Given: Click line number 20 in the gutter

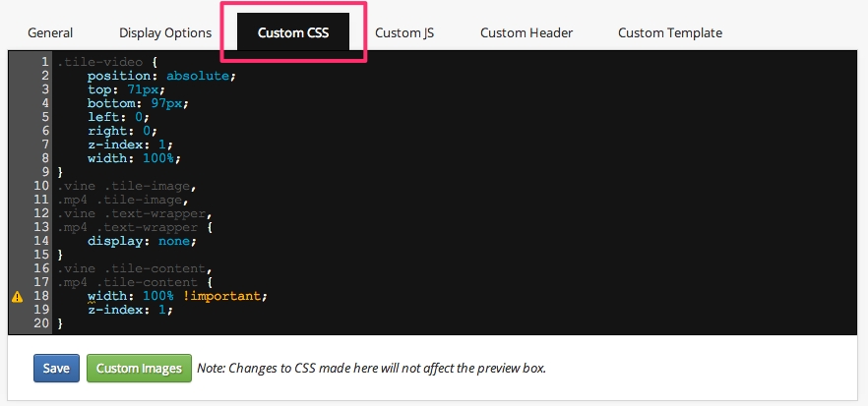Looking at the screenshot, I should click(x=42, y=323).
